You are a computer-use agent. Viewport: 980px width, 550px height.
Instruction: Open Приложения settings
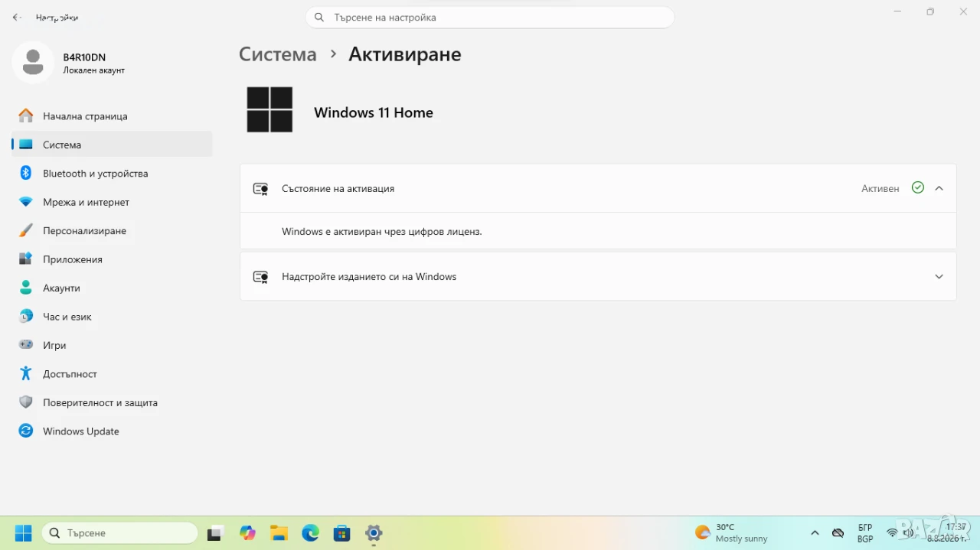pos(112,259)
